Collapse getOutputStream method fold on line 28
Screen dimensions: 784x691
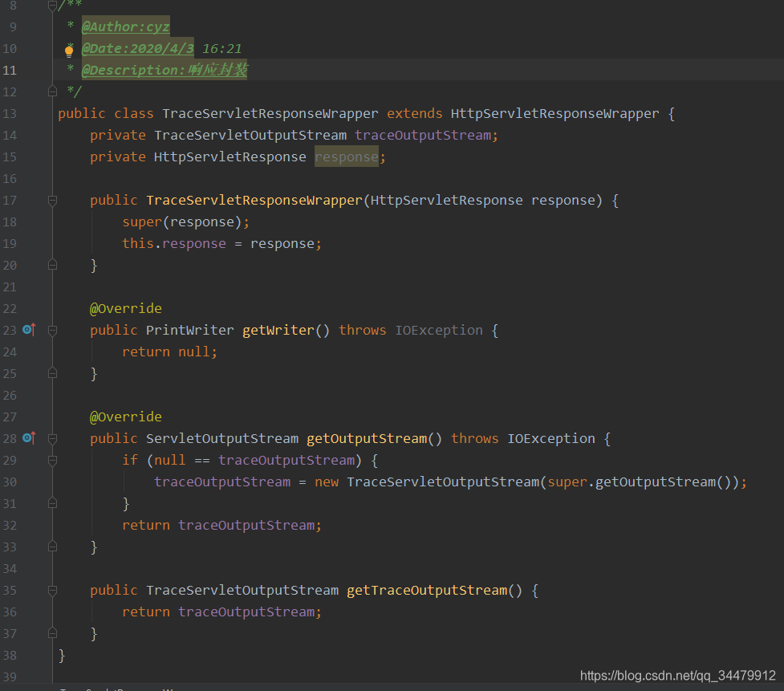52,439
